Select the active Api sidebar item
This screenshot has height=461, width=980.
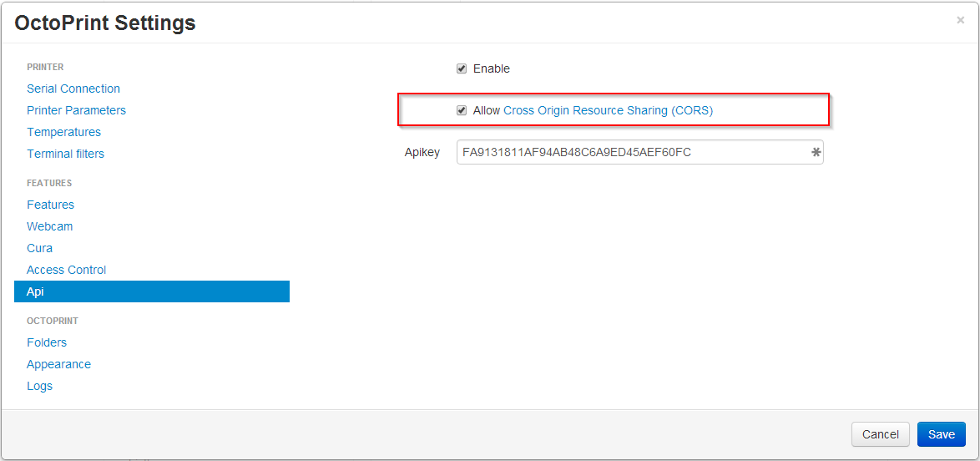(x=151, y=291)
